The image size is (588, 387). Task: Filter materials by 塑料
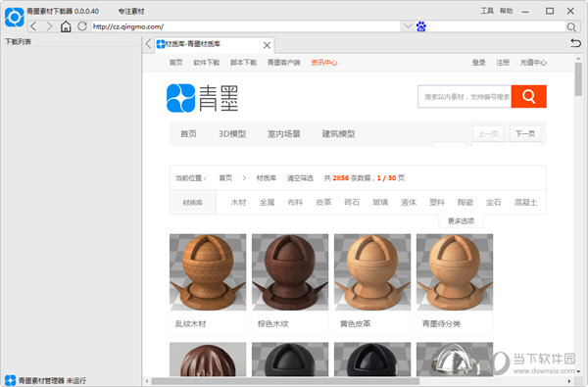pos(437,203)
